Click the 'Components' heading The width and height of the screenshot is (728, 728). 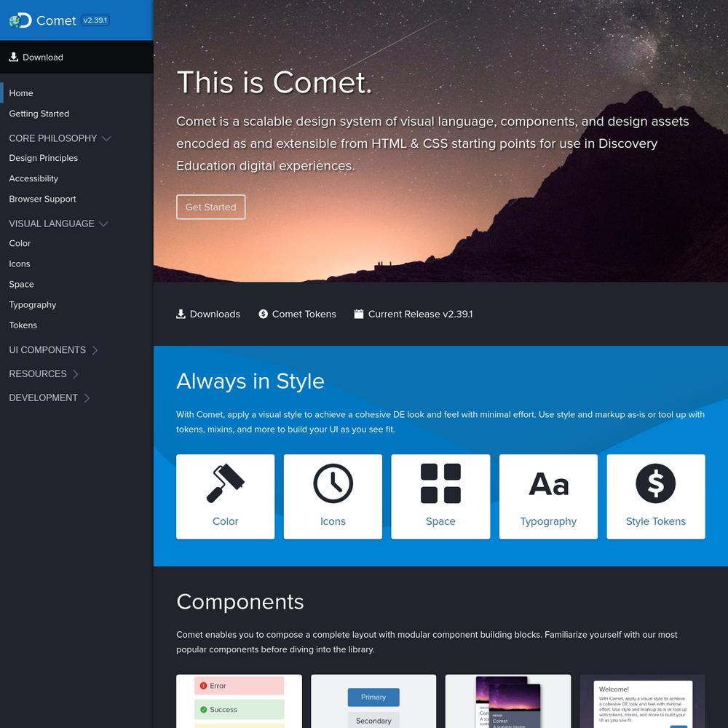tap(240, 602)
